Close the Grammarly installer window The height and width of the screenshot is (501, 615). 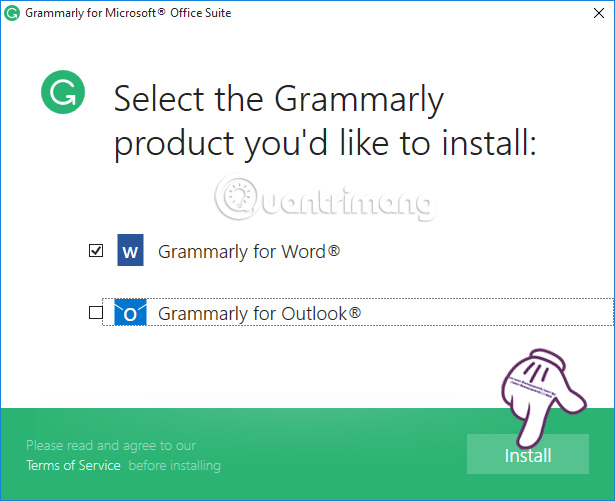[599, 13]
